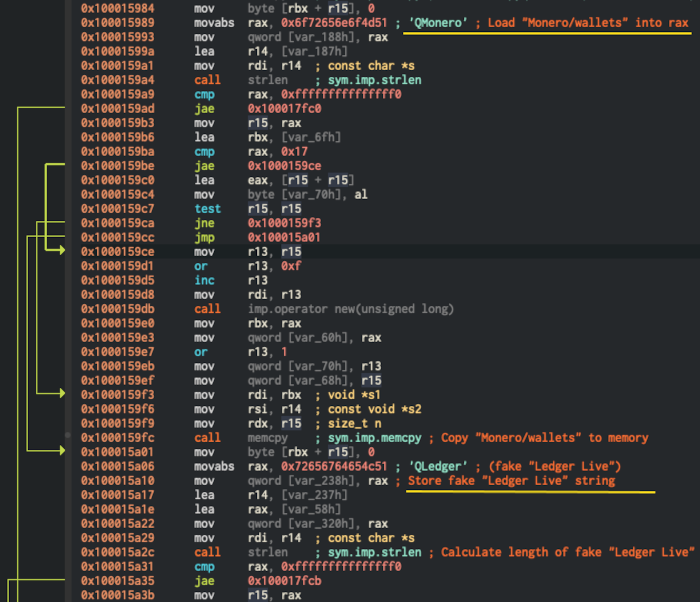
Task: Click Calculate length of fake "Ledger Live" comment
Action: coord(568,552)
